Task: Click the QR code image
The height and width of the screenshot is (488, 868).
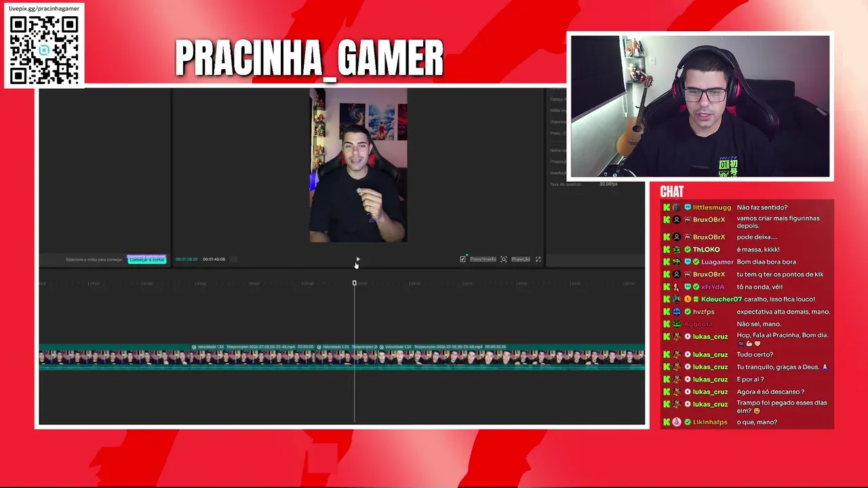Action: [44, 50]
